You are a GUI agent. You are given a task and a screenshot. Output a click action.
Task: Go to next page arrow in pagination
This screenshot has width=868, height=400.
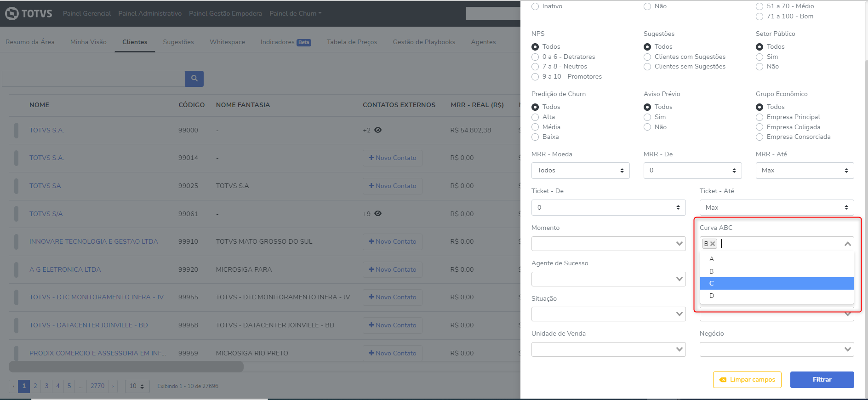pos(113,386)
